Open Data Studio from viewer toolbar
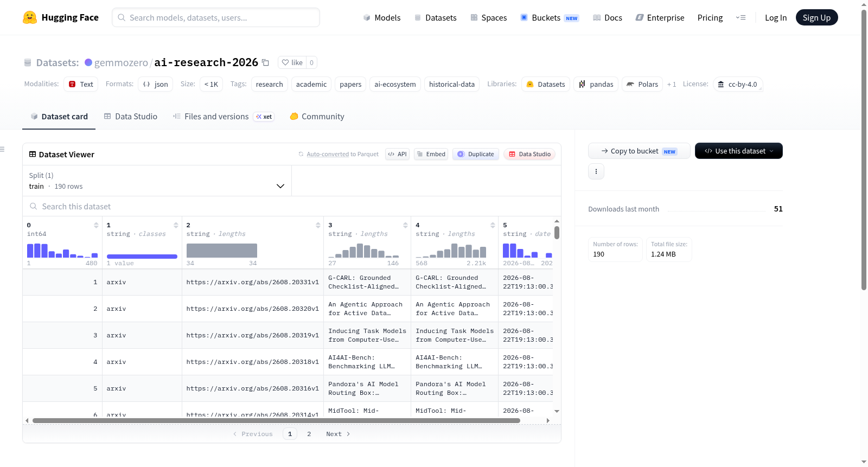Viewport: 868px width, 467px height. click(529, 154)
